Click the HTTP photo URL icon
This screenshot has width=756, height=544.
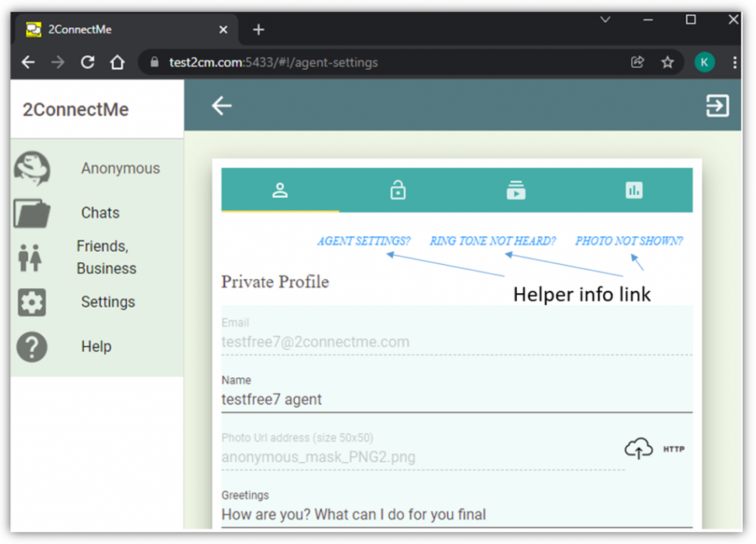pyautogui.click(x=673, y=449)
